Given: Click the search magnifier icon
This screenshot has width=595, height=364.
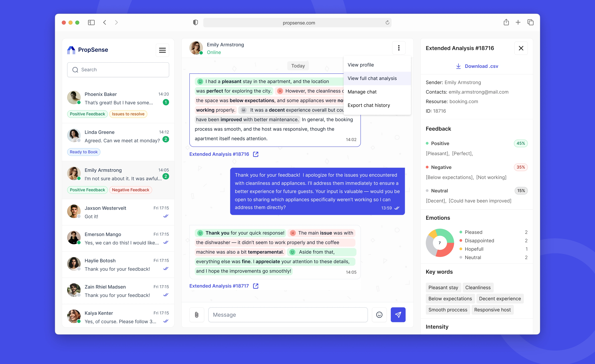Looking at the screenshot, I should pos(75,70).
